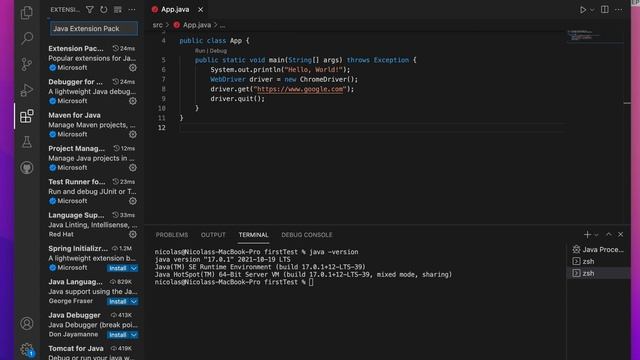Open the Source Control view
640x360 pixels.
(27, 64)
